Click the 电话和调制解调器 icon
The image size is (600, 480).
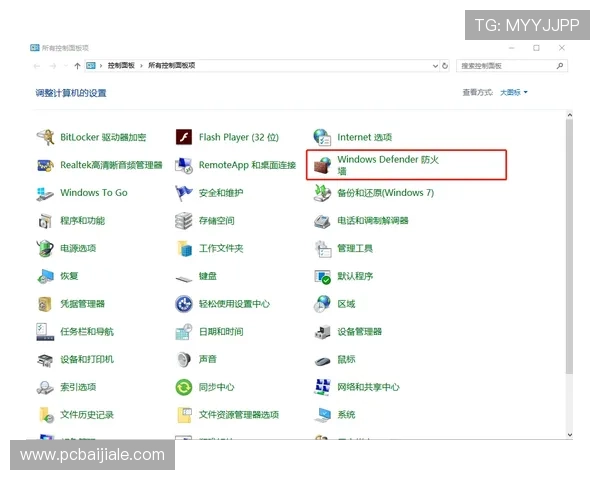(x=322, y=221)
